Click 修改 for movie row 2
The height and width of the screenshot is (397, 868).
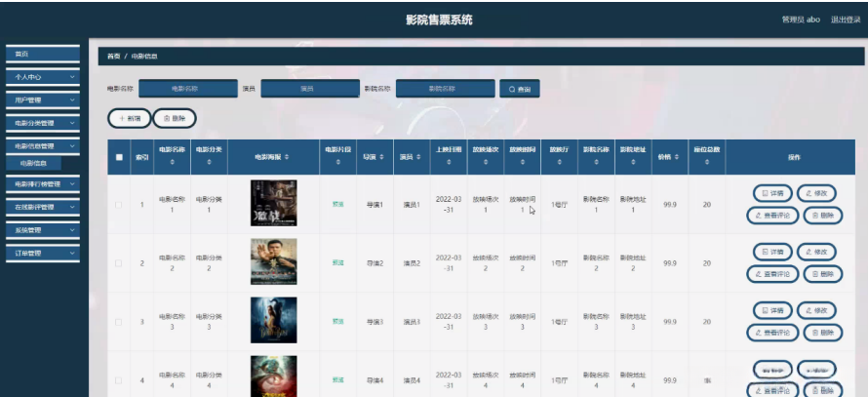click(x=816, y=252)
